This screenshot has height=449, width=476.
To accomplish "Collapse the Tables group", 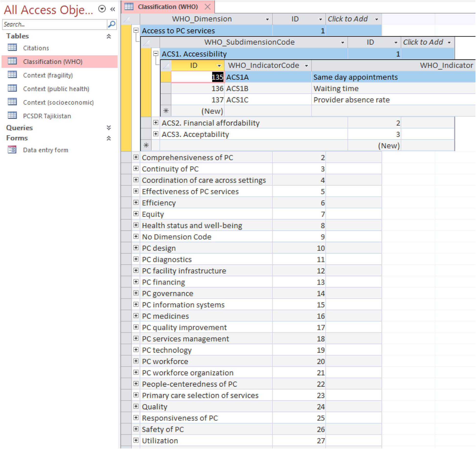I will (x=109, y=36).
